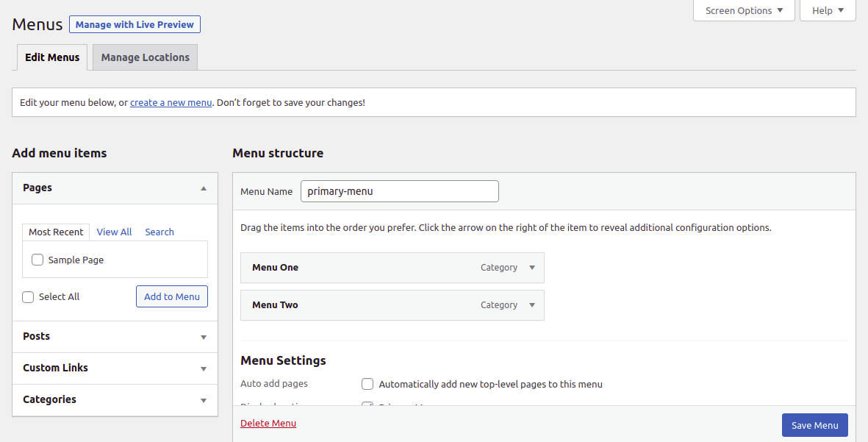Switch to the Manage Locations tab
The image size is (868, 442).
coord(145,57)
